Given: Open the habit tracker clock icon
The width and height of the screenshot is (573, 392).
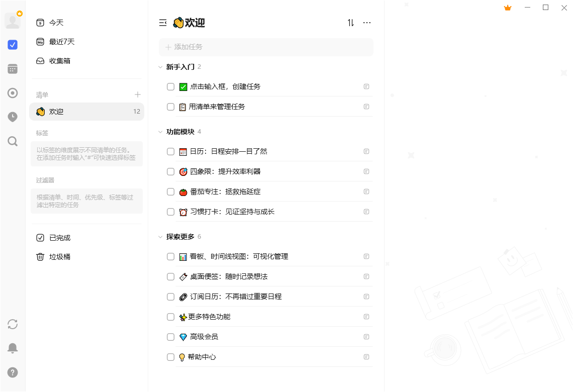Looking at the screenshot, I should click(x=13, y=117).
